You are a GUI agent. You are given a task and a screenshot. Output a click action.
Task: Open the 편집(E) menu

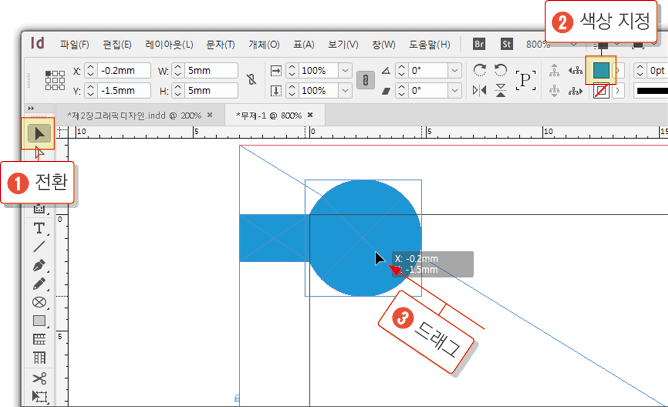117,44
